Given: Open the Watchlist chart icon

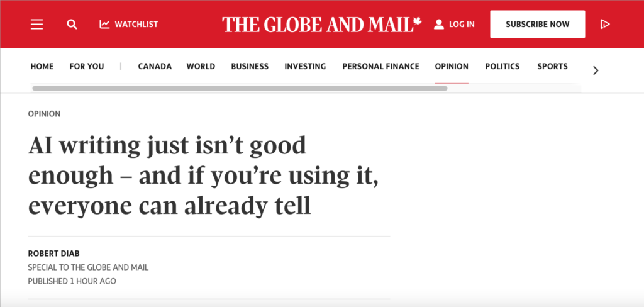Looking at the screenshot, I should [104, 25].
